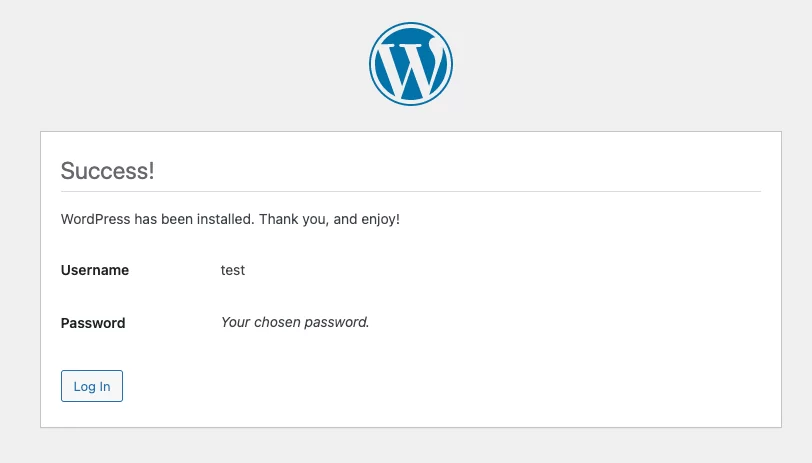Click the Password label
Image resolution: width=812 pixels, height=463 pixels.
(x=93, y=323)
